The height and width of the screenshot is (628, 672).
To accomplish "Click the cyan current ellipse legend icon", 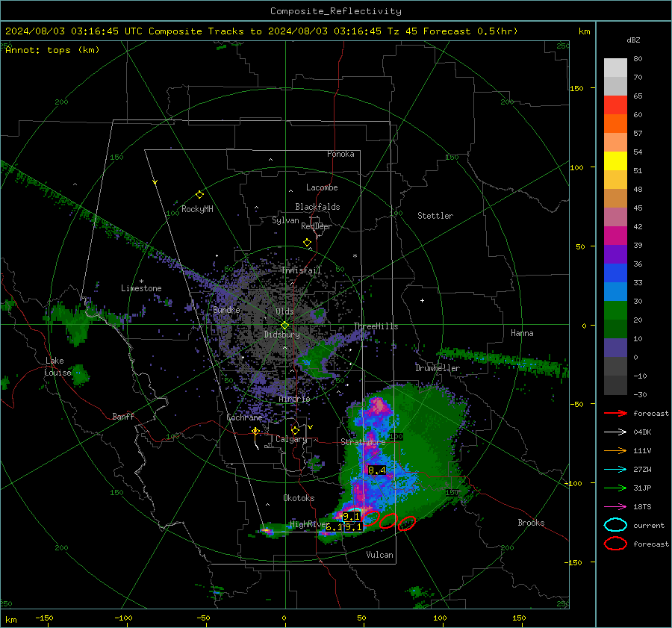I will pyautogui.click(x=615, y=525).
